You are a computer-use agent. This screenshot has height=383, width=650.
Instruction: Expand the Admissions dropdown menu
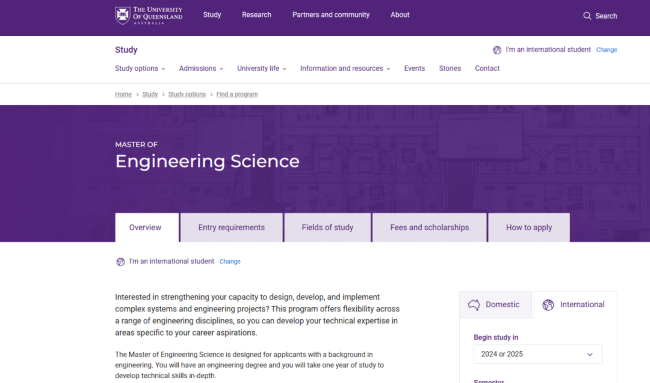201,68
